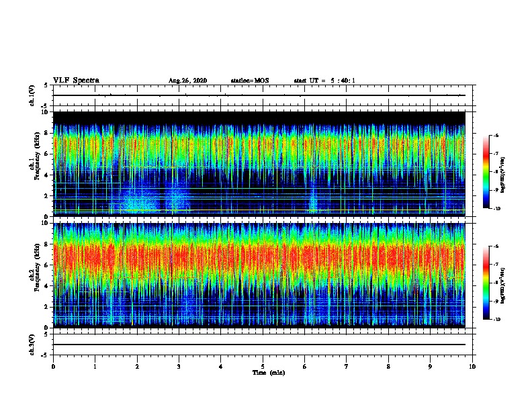Click the "3" minute tick on time axis

point(179,367)
